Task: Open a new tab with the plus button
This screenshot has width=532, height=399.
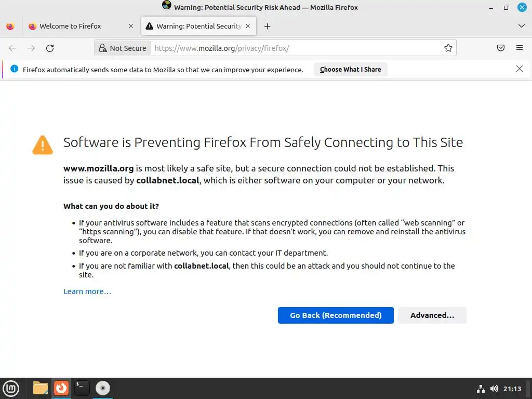Action: [267, 26]
